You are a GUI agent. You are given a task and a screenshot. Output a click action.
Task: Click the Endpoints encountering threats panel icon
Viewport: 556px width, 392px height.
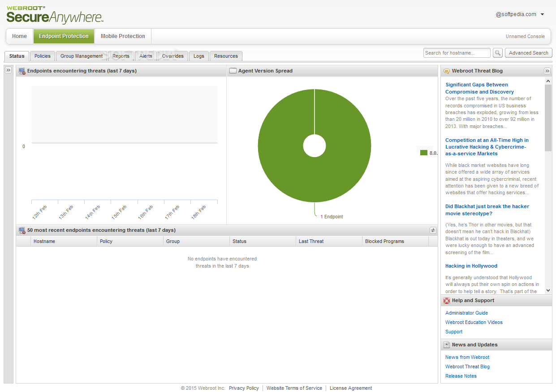[22, 71]
